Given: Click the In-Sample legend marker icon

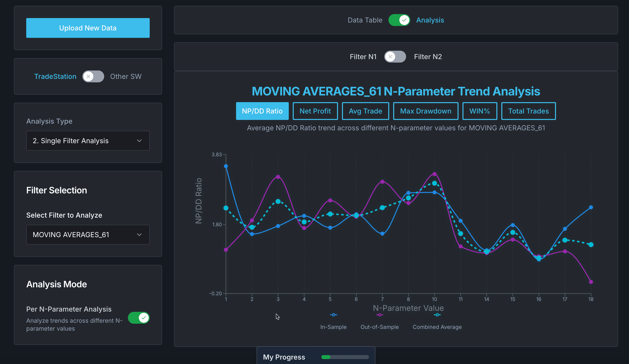Looking at the screenshot, I should tap(334, 315).
